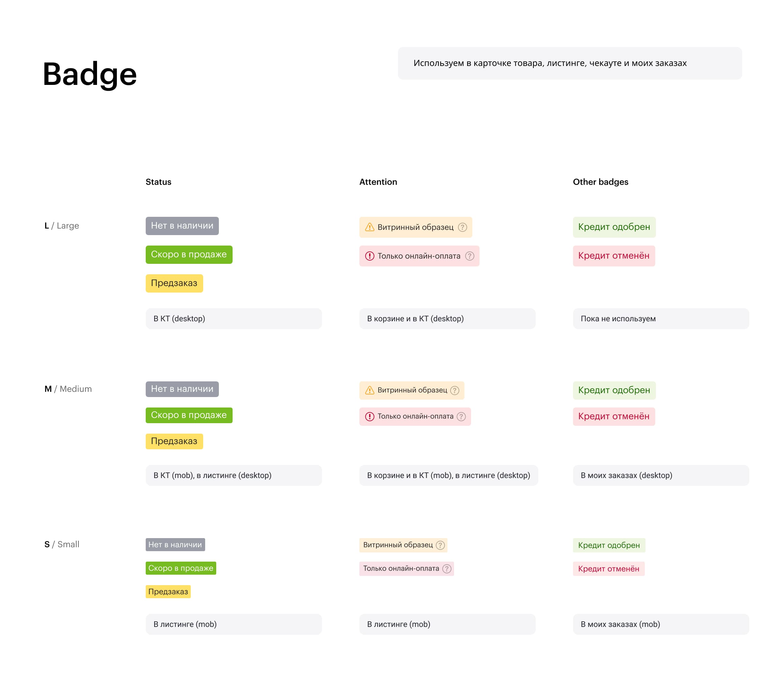Click help icon in Small Только онлайн-оплата badge
This screenshot has width=784, height=687.
pyautogui.click(x=447, y=568)
